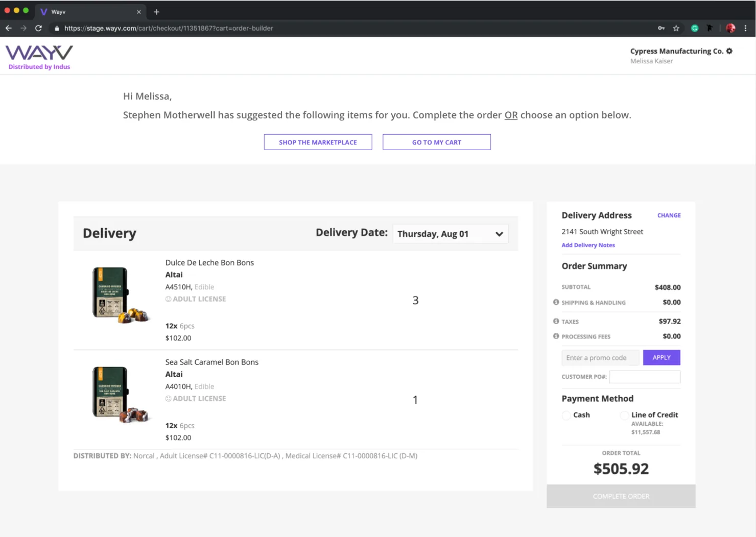The image size is (756, 537).
Task: Click the browser forward arrow
Action: click(23, 28)
